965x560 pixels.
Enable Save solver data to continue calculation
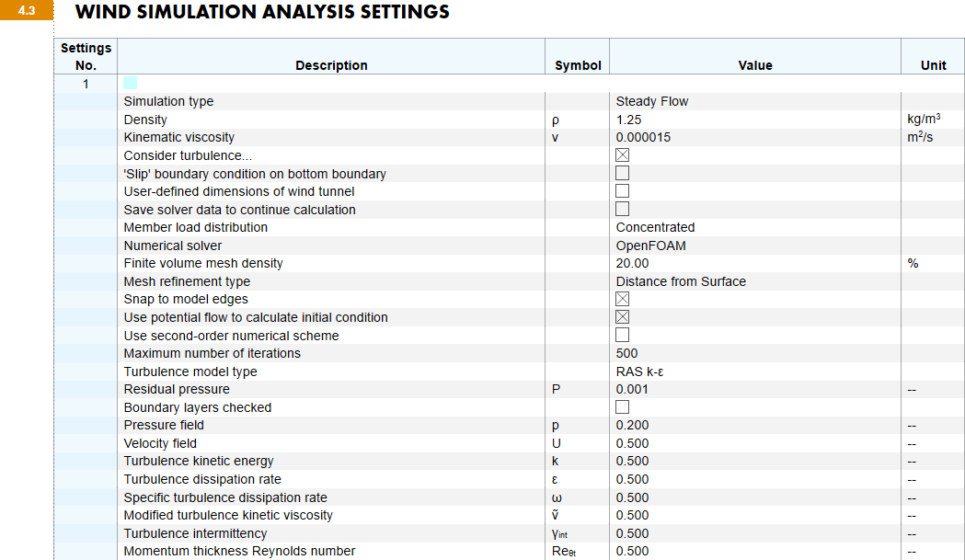623,210
